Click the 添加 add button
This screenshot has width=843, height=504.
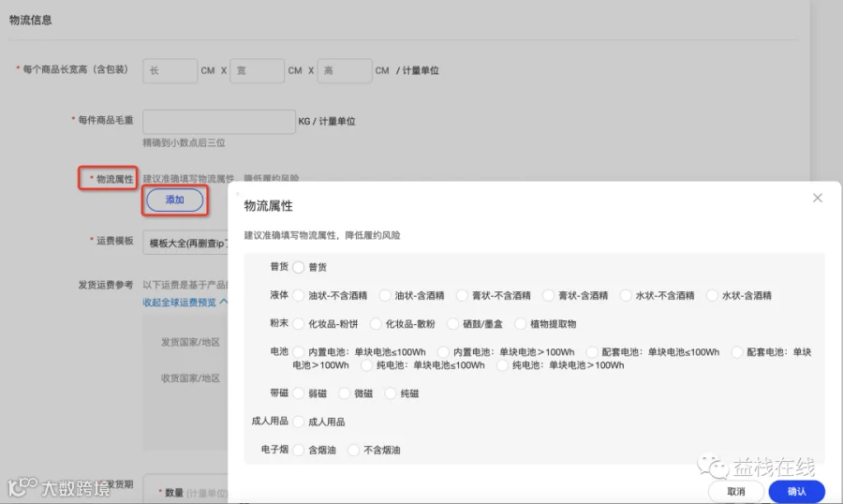coord(175,200)
